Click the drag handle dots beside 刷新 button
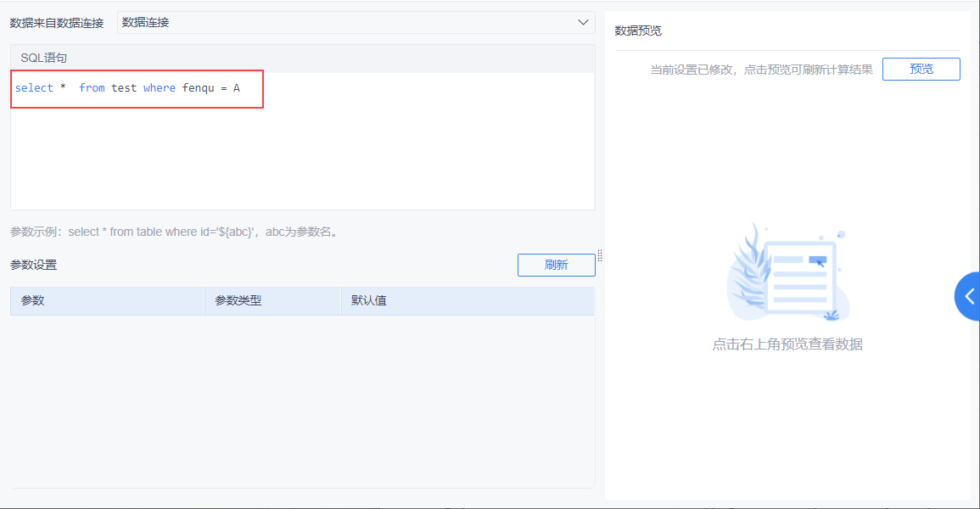This screenshot has width=980, height=509. pyautogui.click(x=600, y=255)
